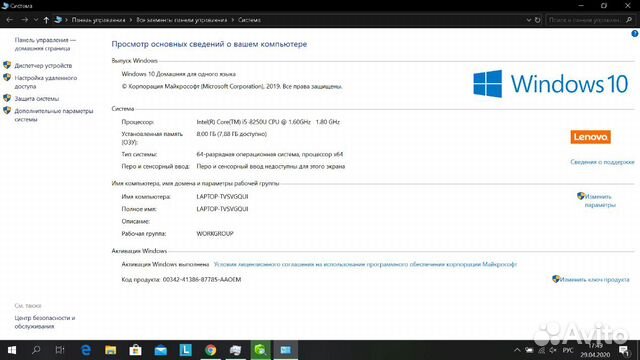The width and height of the screenshot is (640, 360).
Task: Open 'Настройка удаленного доступа' link
Action: tap(46, 82)
